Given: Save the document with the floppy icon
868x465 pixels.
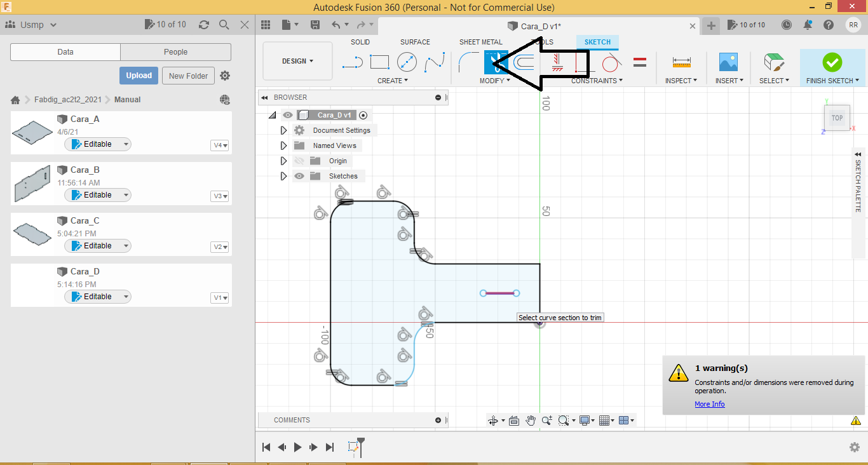Looking at the screenshot, I should click(x=315, y=25).
